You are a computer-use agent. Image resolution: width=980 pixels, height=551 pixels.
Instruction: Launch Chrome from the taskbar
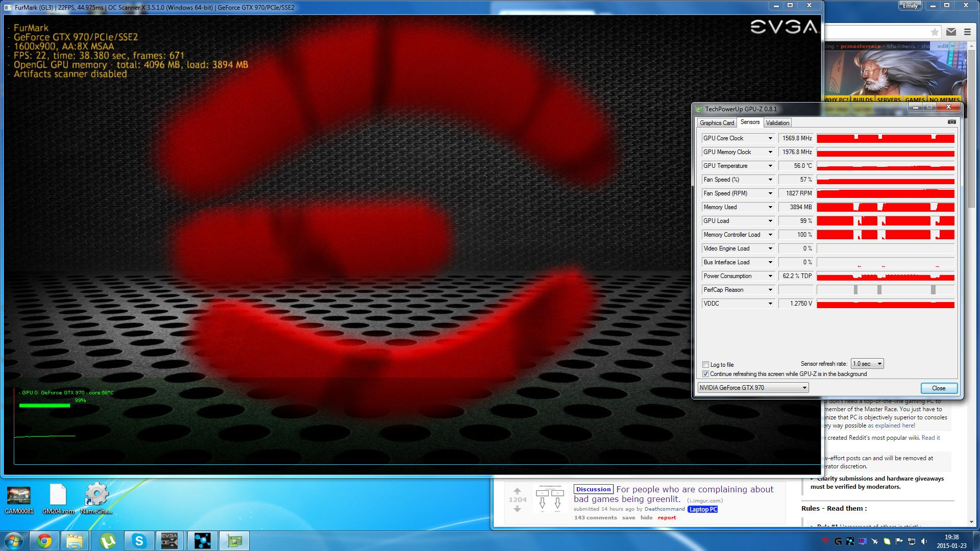(x=44, y=541)
